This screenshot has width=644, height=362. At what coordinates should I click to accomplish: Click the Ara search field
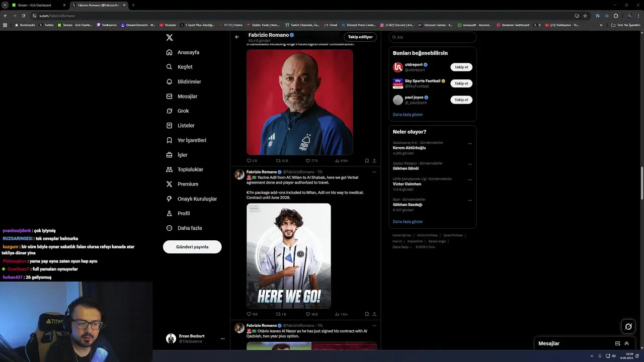pos(433,37)
